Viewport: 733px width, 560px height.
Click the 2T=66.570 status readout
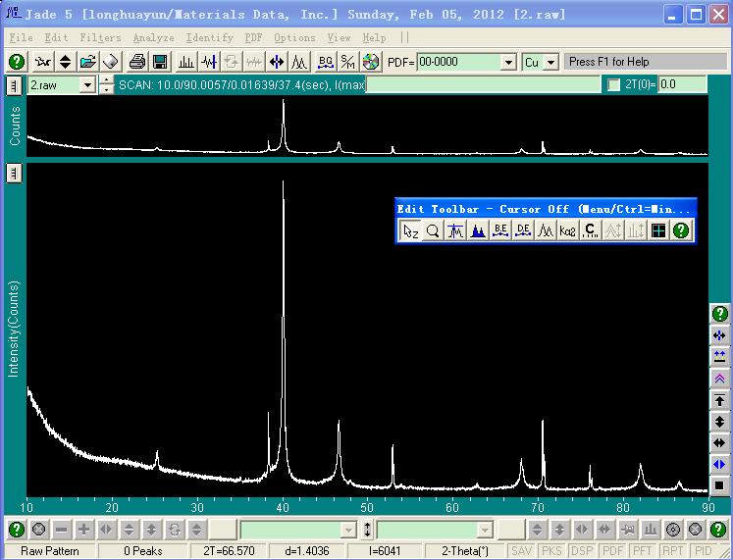coord(229,551)
